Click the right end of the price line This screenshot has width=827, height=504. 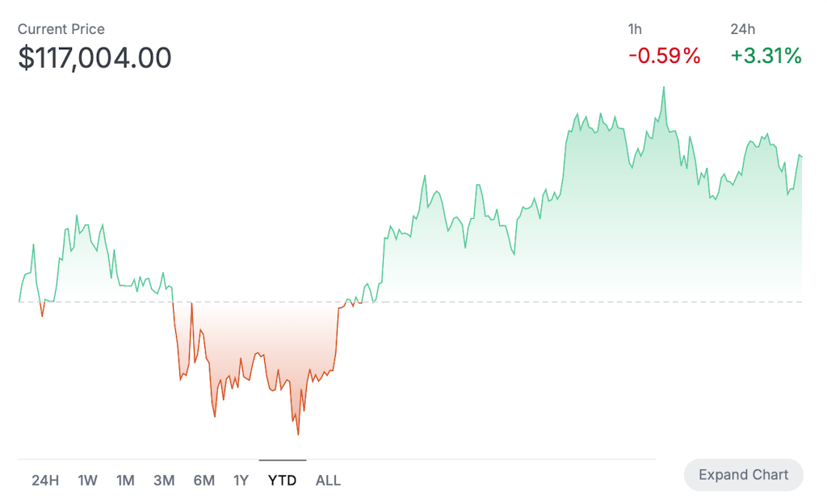tap(800, 155)
